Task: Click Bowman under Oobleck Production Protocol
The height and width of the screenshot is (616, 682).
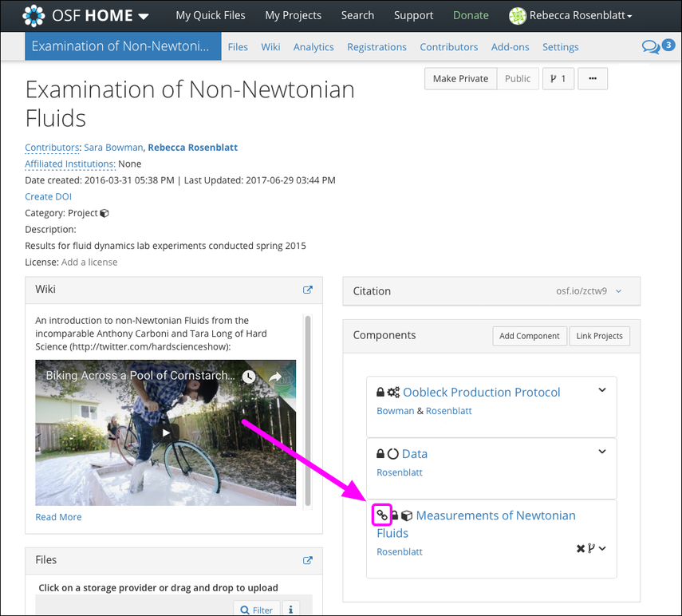Action: (396, 411)
